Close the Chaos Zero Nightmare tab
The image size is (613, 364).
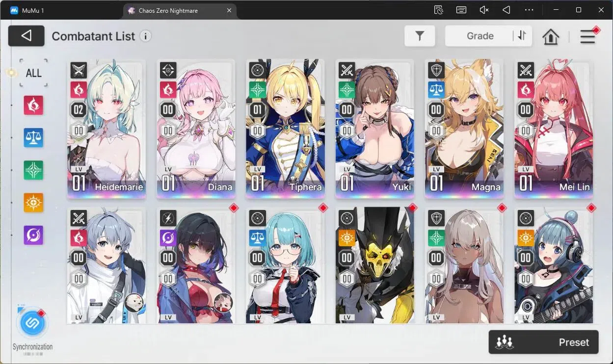tap(229, 10)
